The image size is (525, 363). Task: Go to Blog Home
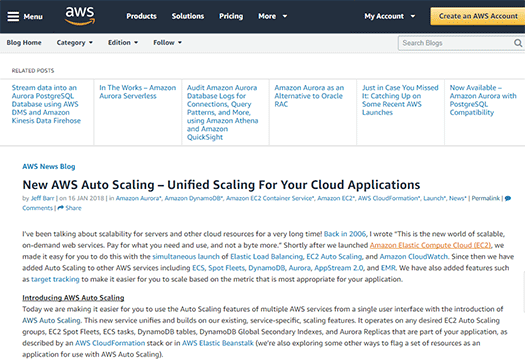(x=24, y=43)
